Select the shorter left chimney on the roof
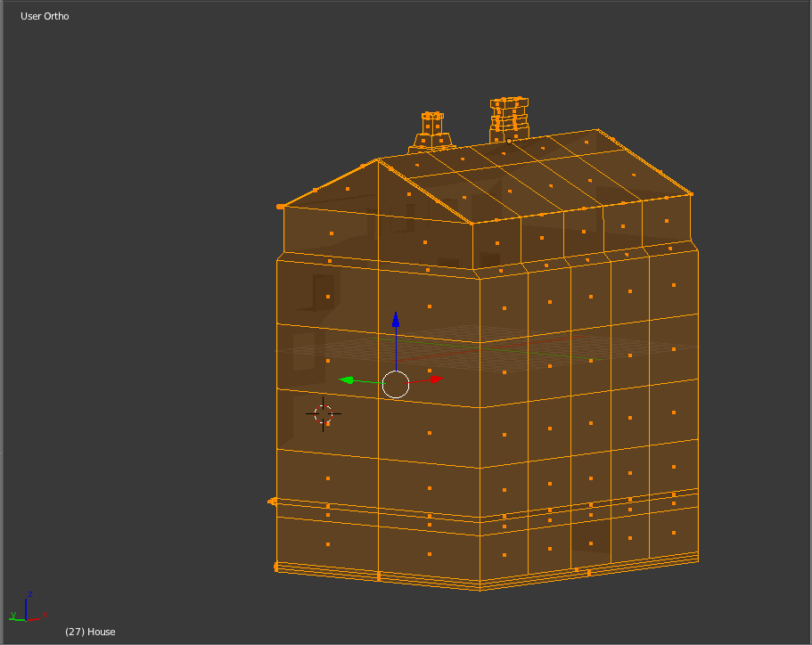This screenshot has height=645, width=812. coord(432,131)
